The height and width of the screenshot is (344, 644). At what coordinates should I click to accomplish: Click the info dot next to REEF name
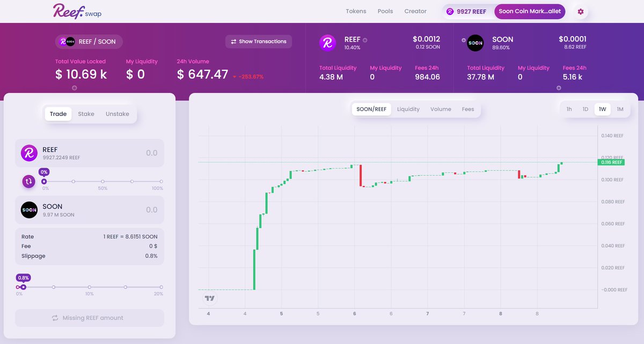(365, 40)
